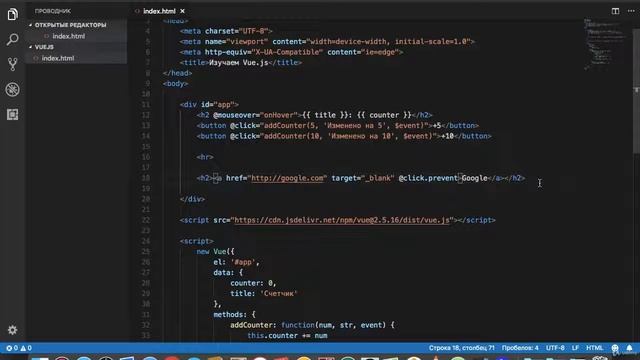640x360 pixels.
Task: Open the Manage gear menu
Action: 13,330
